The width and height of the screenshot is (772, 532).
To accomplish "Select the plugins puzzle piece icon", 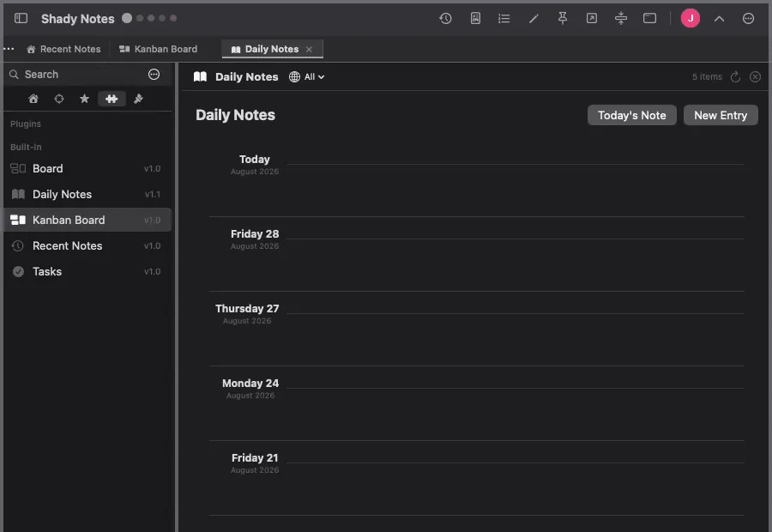I will [112, 99].
